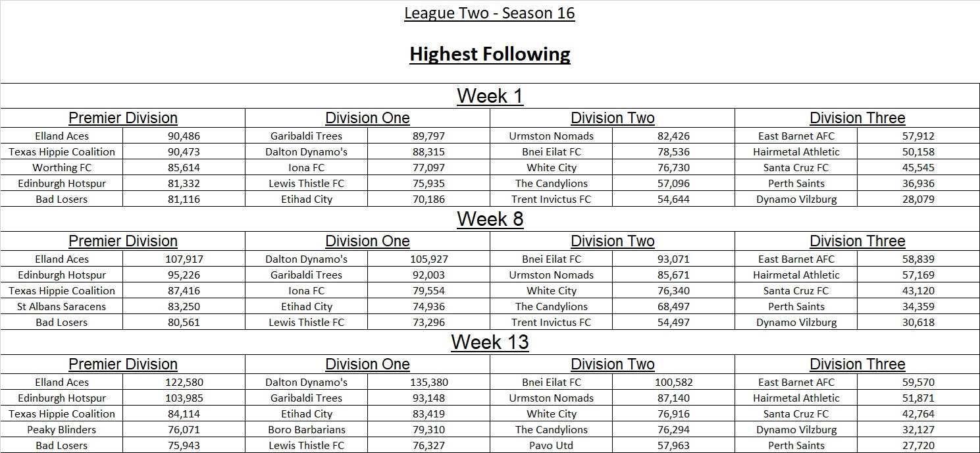Select the 'Week 13' section heading
Image resolution: width=980 pixels, height=453 pixels.
point(490,342)
